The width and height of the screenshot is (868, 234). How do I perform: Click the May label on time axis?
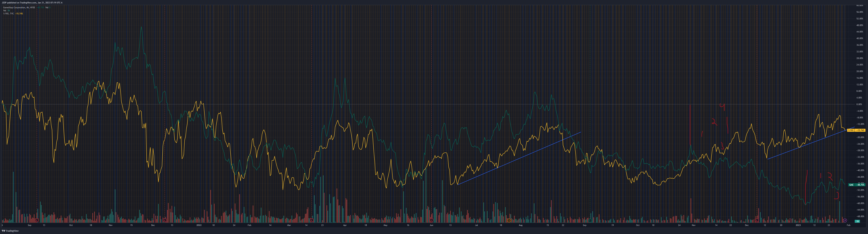(385, 225)
